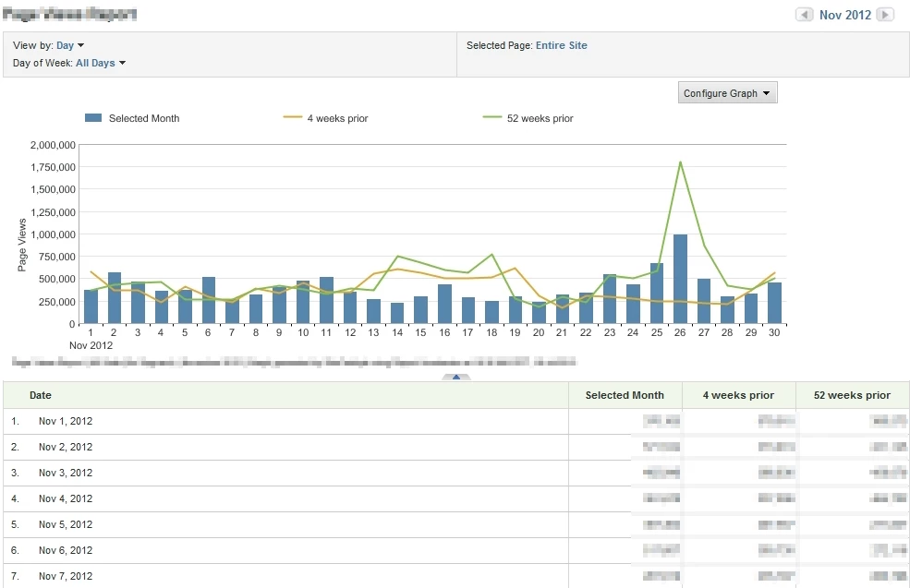Open the View by Day dropdown
910x588 pixels.
69,45
